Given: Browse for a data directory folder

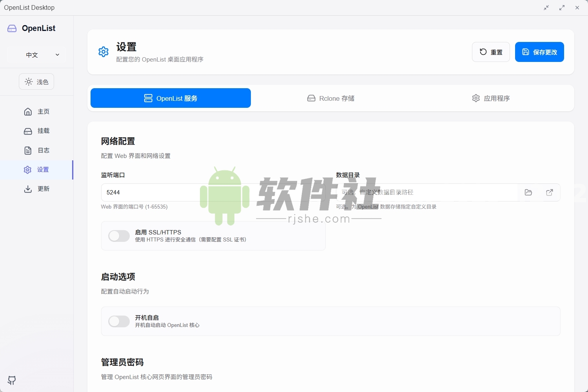Looking at the screenshot, I should (528, 192).
